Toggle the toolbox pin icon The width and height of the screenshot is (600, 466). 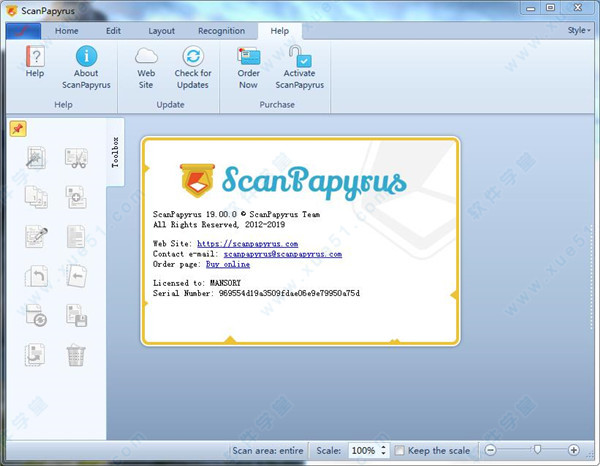(x=18, y=129)
